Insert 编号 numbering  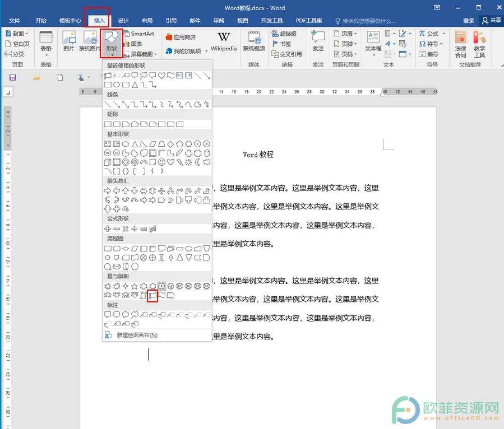tap(428, 54)
